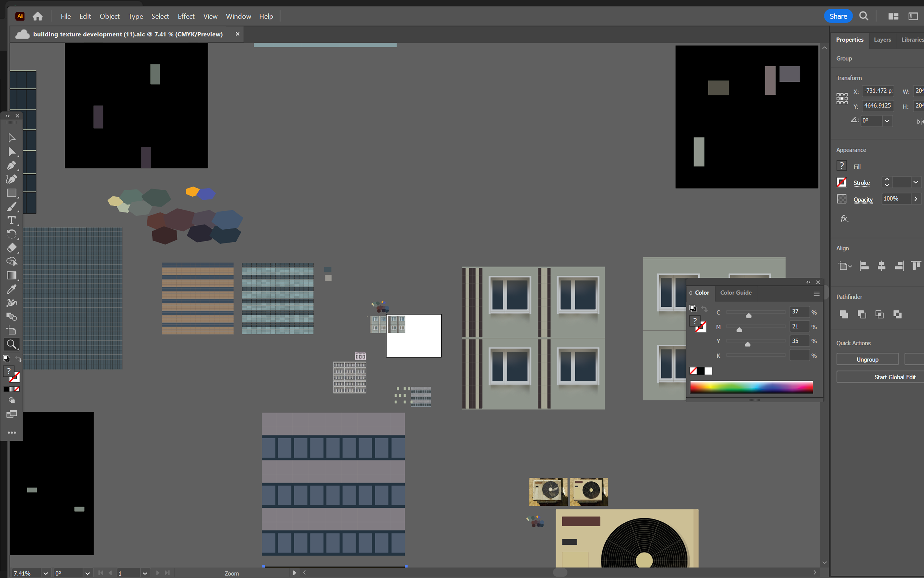Viewport: 924px width, 578px height.
Task: Change screen mode icon in toolbar
Action: pyautogui.click(x=12, y=414)
